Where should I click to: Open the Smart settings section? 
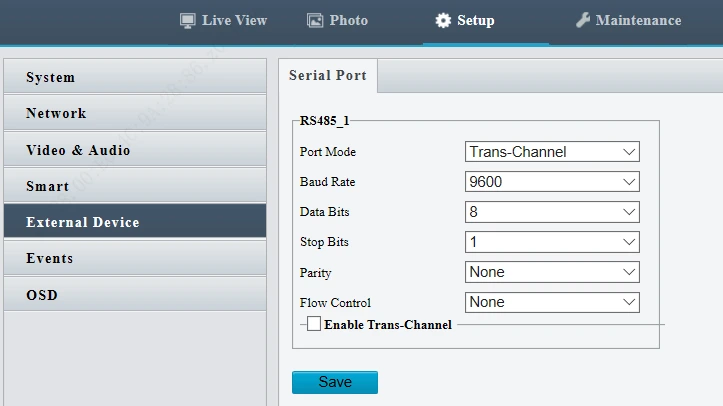coord(134,186)
